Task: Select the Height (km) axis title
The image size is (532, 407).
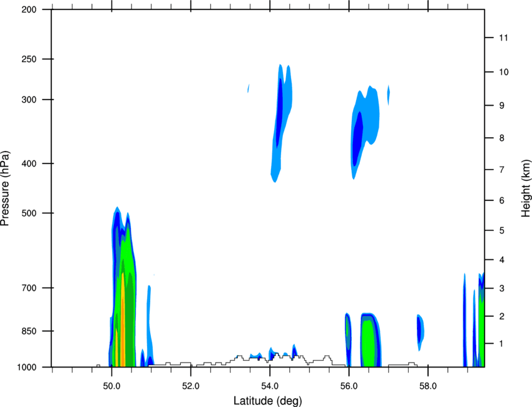Action: (526, 188)
